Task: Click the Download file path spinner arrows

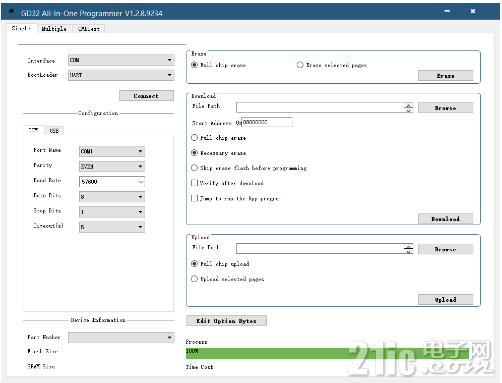Action: point(409,108)
